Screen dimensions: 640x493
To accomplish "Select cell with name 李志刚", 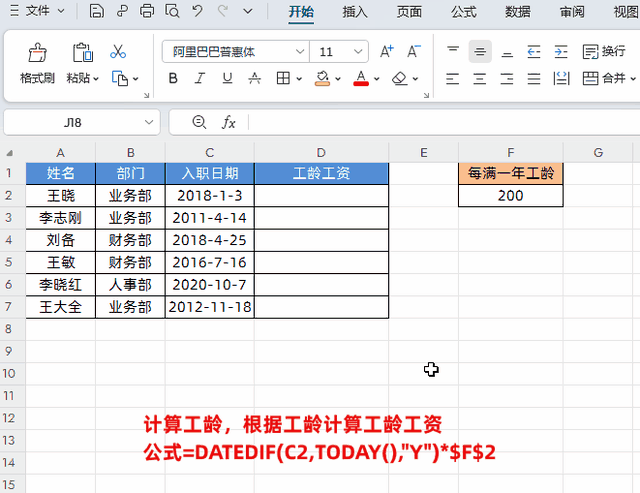I will click(60, 218).
